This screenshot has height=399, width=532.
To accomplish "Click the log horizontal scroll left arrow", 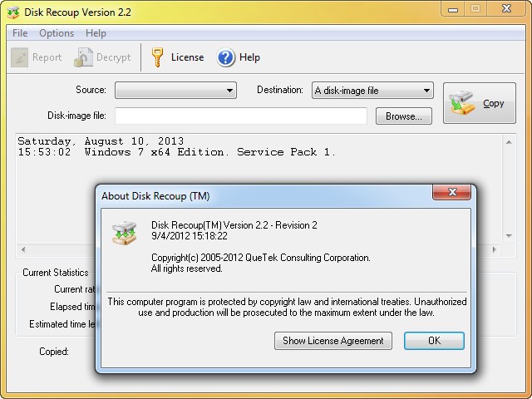I will click(23, 249).
